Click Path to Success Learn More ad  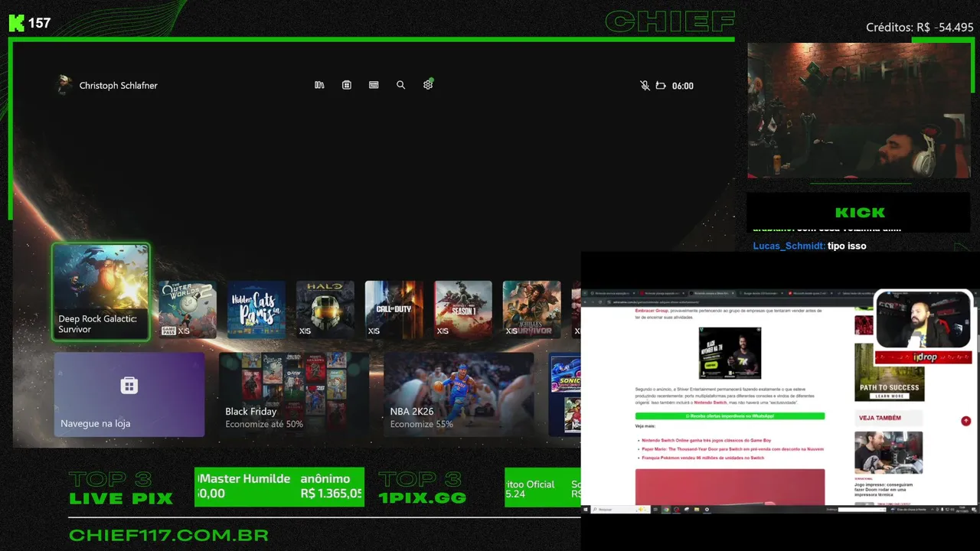pos(889,373)
